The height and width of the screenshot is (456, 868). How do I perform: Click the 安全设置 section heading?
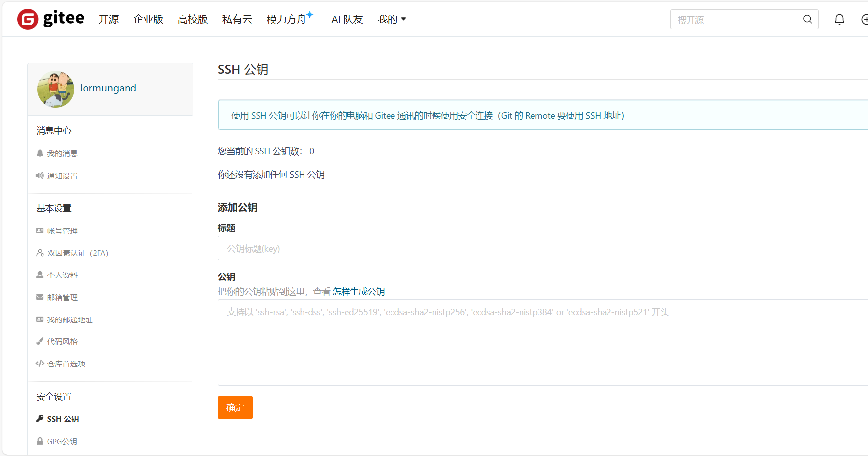[x=54, y=397]
